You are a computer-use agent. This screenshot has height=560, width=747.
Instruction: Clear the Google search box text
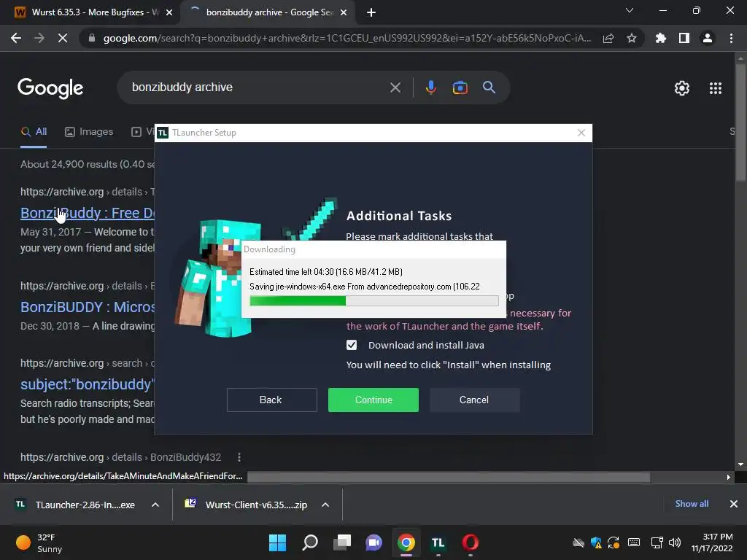(395, 87)
